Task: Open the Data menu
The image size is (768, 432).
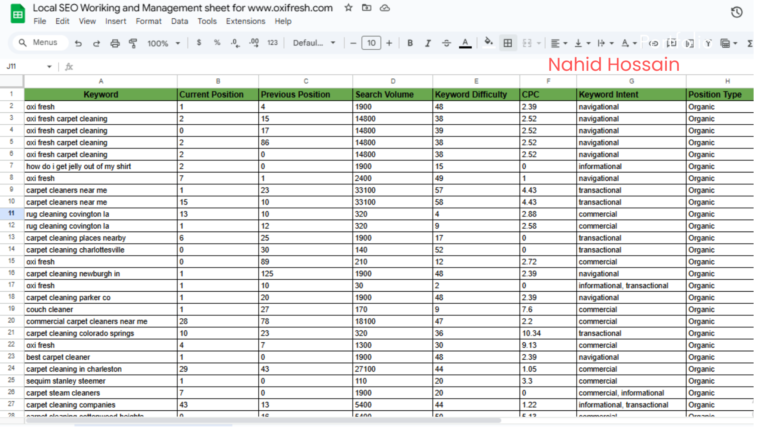Action: pyautogui.click(x=179, y=21)
